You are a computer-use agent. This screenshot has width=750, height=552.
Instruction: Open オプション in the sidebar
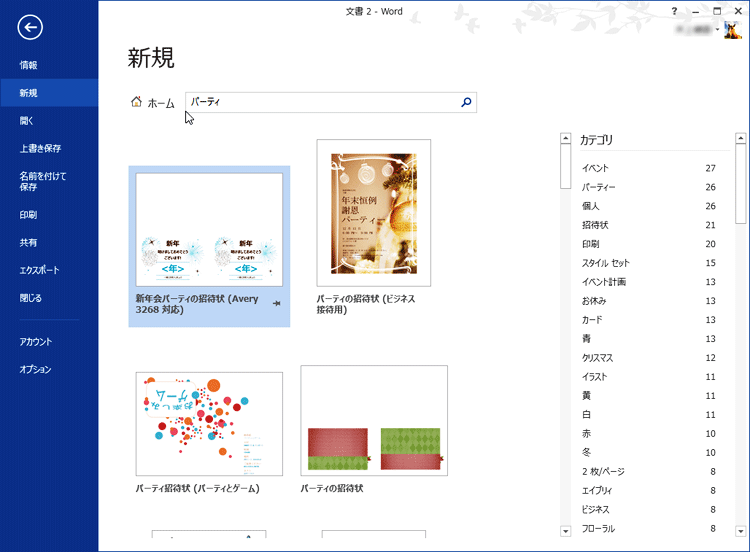point(49,369)
